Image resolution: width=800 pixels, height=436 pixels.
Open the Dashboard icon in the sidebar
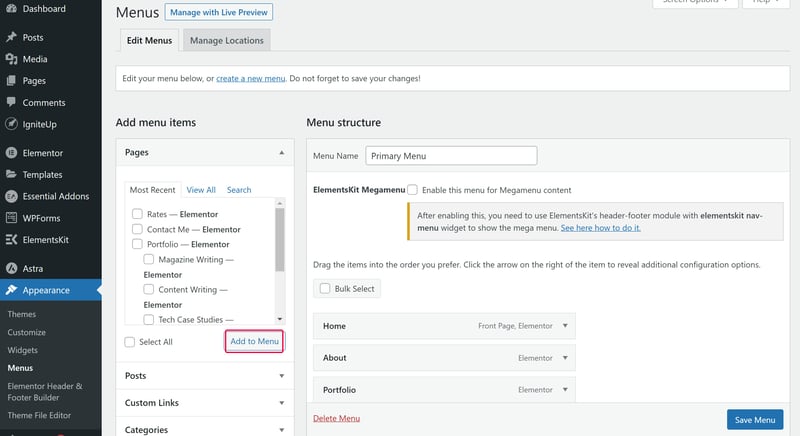[11, 9]
